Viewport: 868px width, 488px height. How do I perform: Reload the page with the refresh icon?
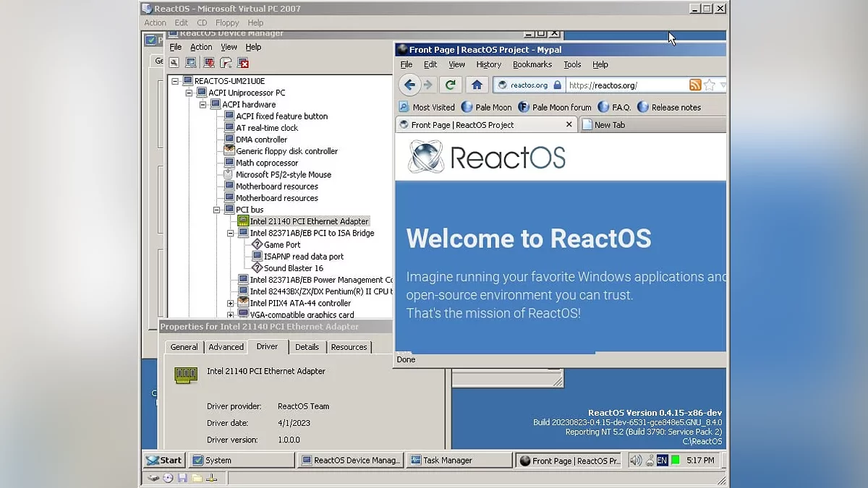pyautogui.click(x=450, y=85)
